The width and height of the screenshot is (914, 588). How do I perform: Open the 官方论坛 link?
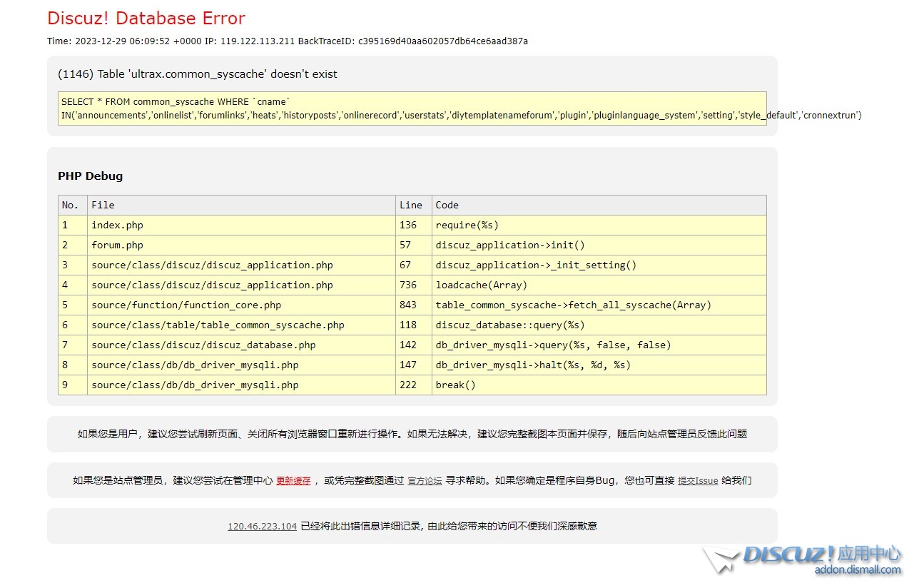[x=425, y=481]
